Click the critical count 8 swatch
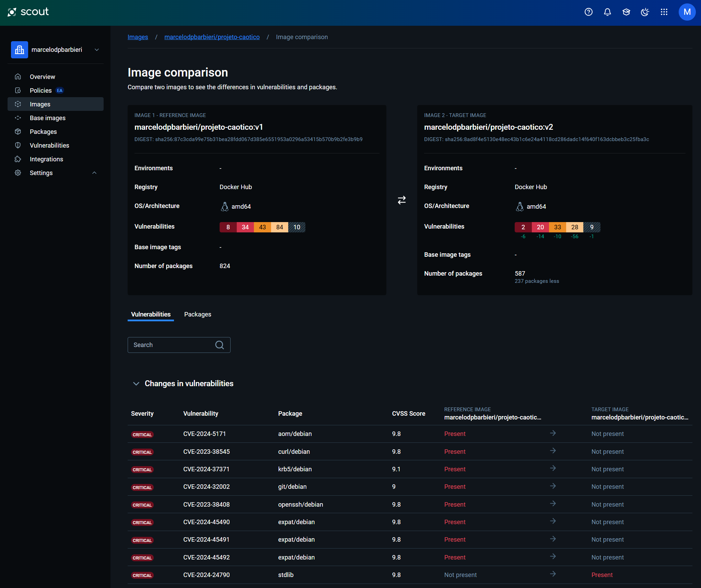Screen dimensions: 701x588 click(228, 227)
